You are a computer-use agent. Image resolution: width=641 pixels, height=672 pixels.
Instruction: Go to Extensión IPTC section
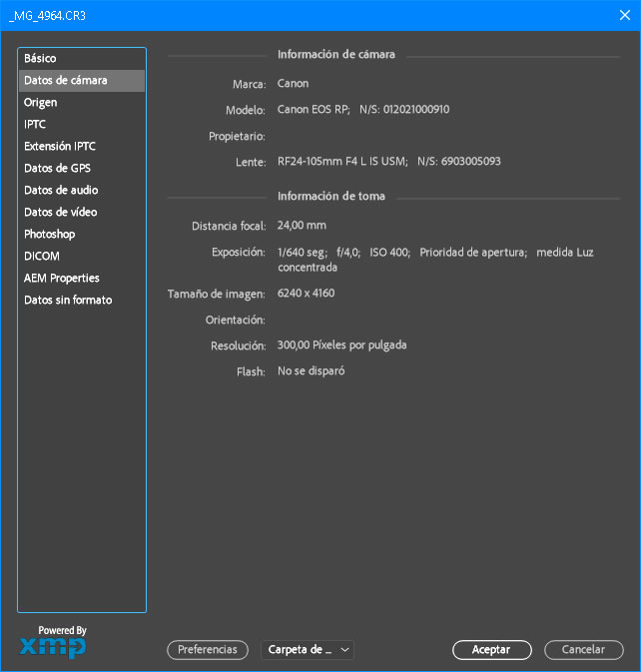tap(82, 146)
